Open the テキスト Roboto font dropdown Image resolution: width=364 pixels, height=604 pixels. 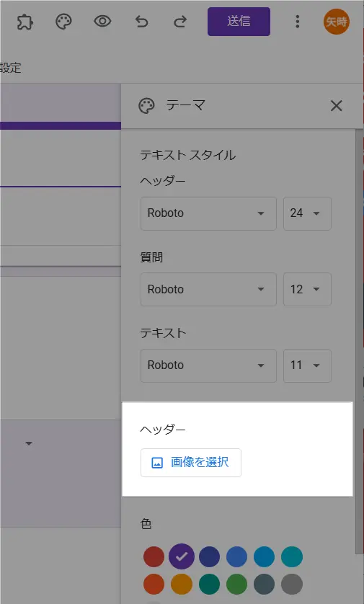(x=208, y=365)
